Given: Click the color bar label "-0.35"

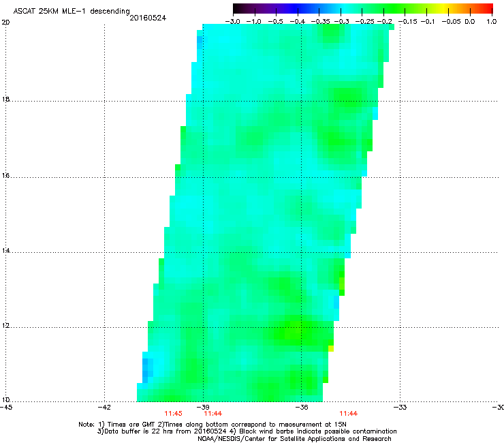Looking at the screenshot, I should [x=321, y=22].
